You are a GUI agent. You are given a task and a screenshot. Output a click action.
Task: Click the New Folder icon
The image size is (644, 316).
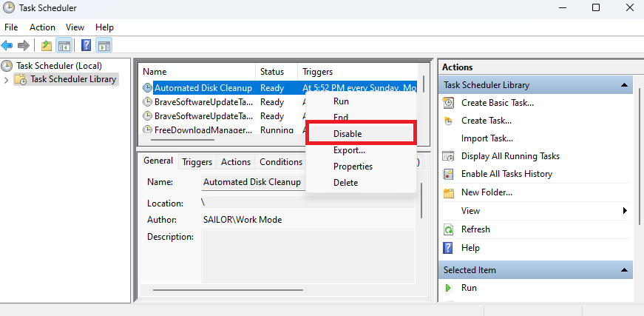tap(449, 192)
